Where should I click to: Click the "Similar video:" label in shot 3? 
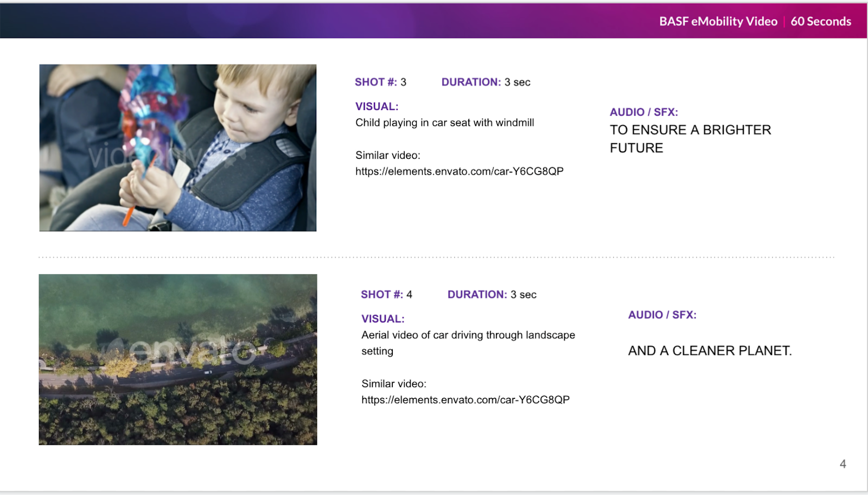(387, 156)
